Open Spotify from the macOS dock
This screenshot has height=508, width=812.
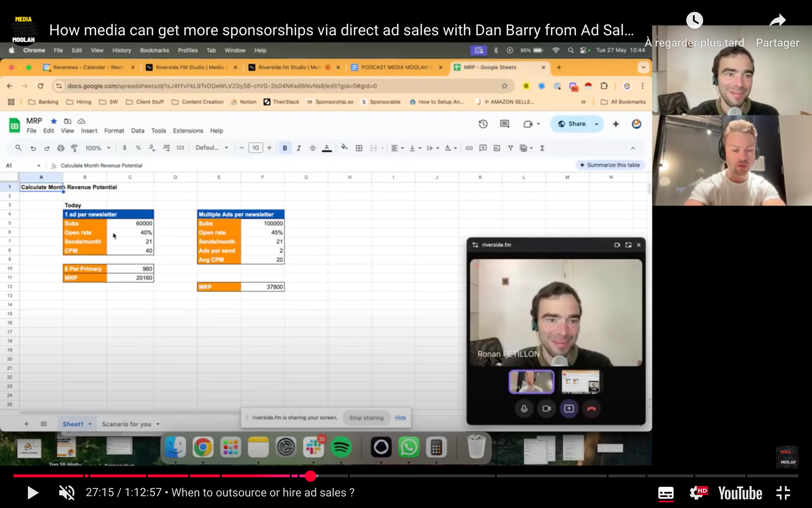pos(341,447)
